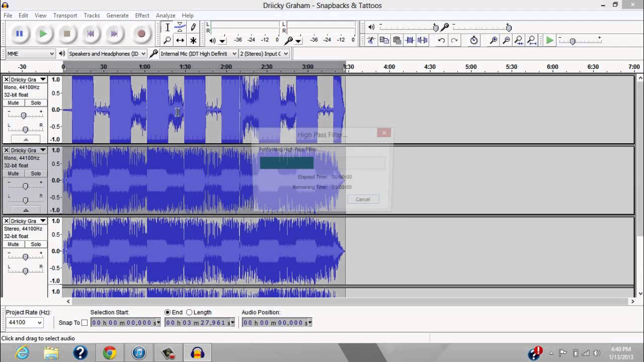The image size is (644, 362).
Task: Open the 2 (Stereo) Input channels dropdown
Action: point(264,53)
